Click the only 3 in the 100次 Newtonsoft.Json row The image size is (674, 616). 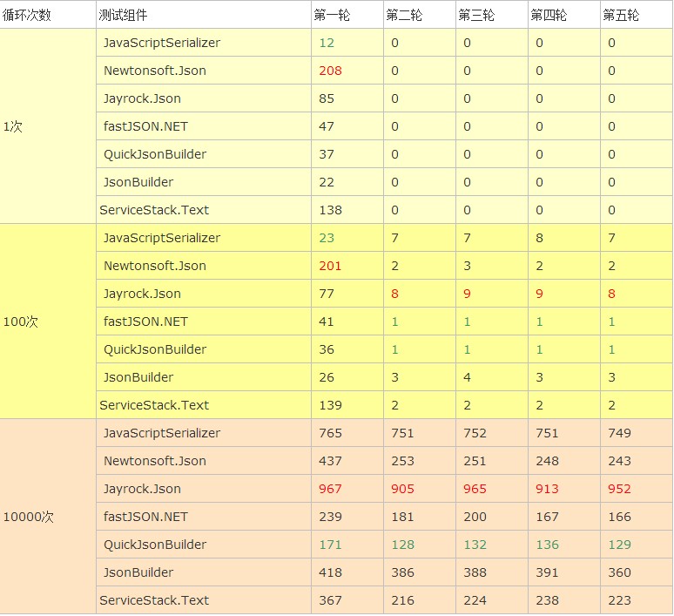click(x=468, y=266)
